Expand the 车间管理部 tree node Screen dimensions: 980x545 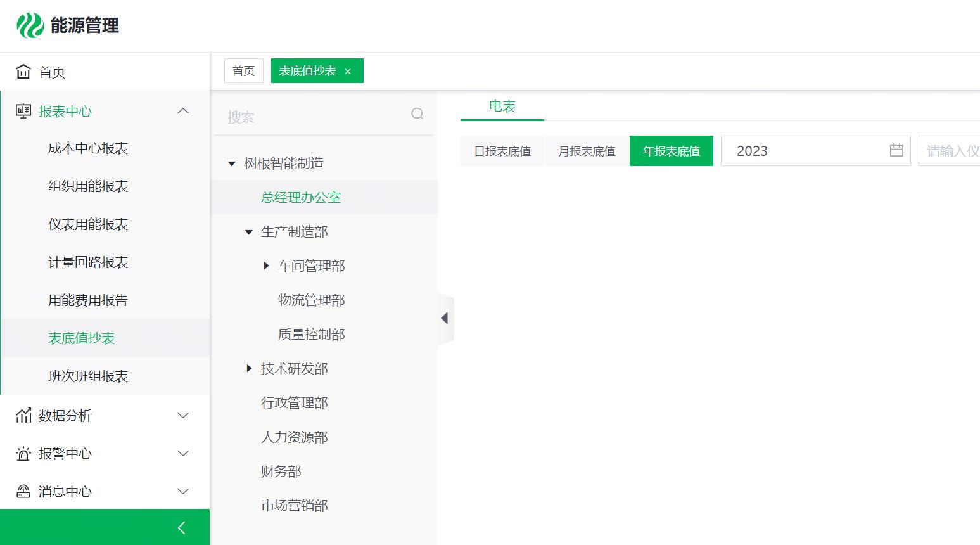[266, 266]
